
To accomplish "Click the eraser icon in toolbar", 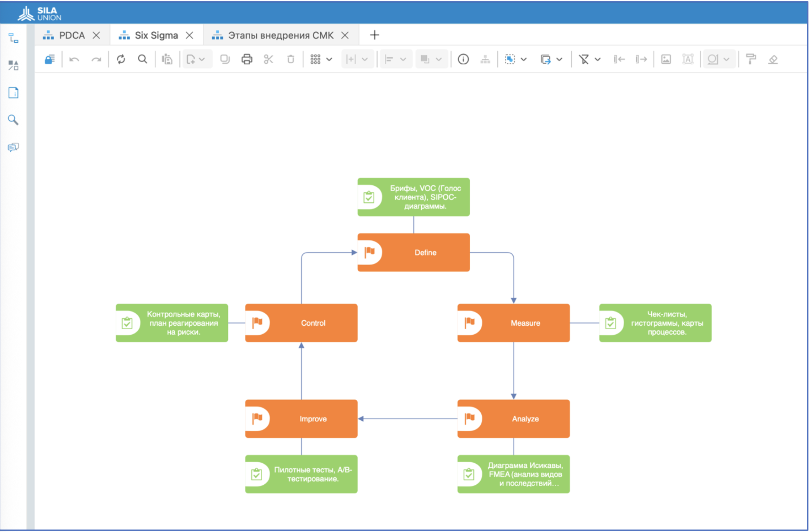I will click(773, 59).
